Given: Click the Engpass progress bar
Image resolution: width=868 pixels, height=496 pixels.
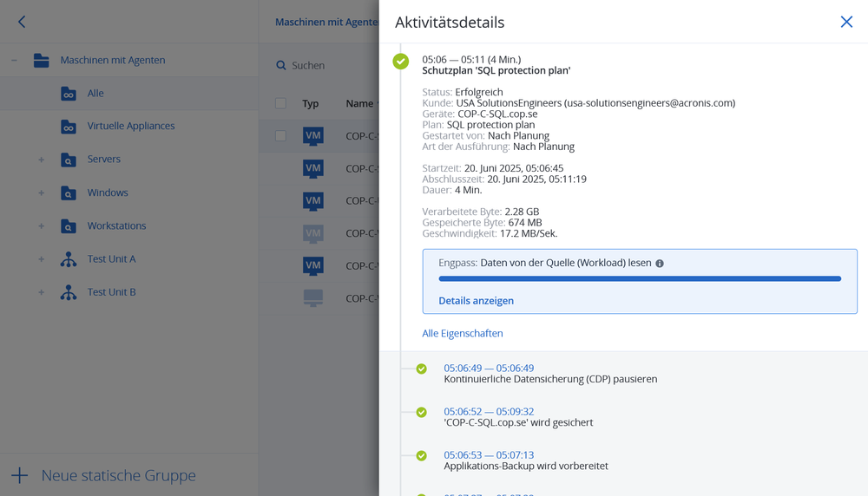Looking at the screenshot, I should (640, 279).
